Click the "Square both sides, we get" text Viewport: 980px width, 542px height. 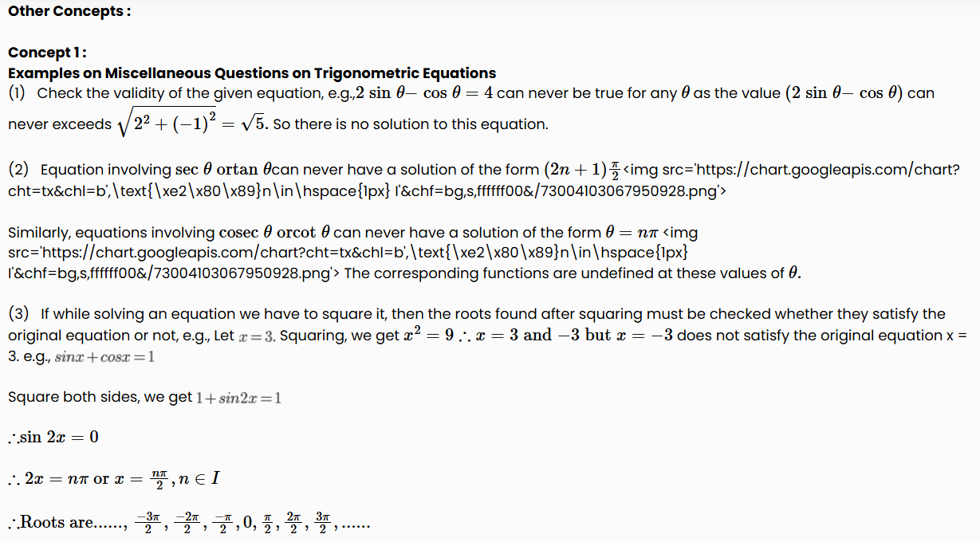100,397
